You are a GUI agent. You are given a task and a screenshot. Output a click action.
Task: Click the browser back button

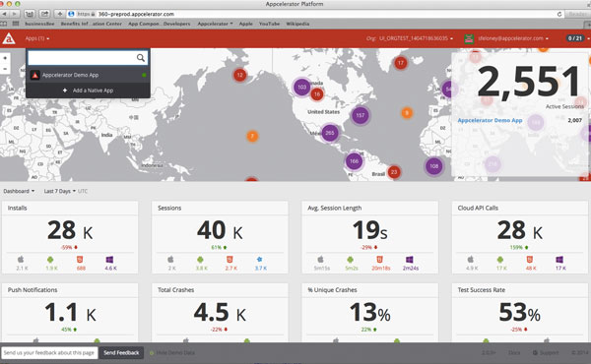pos(5,14)
